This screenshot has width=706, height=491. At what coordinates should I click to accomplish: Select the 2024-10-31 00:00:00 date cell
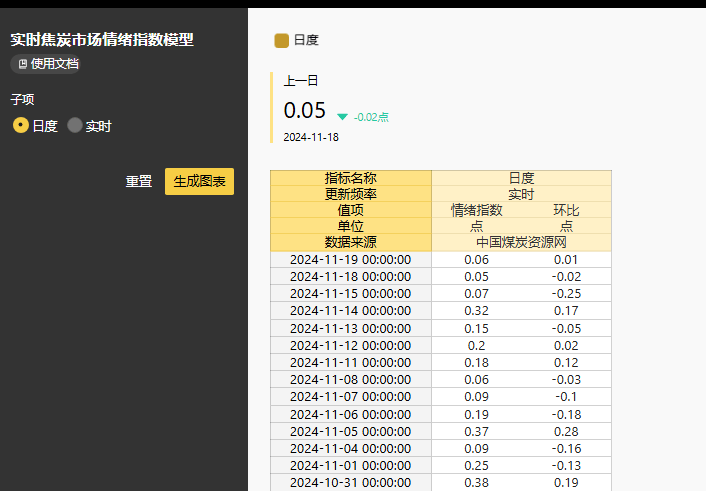350,482
